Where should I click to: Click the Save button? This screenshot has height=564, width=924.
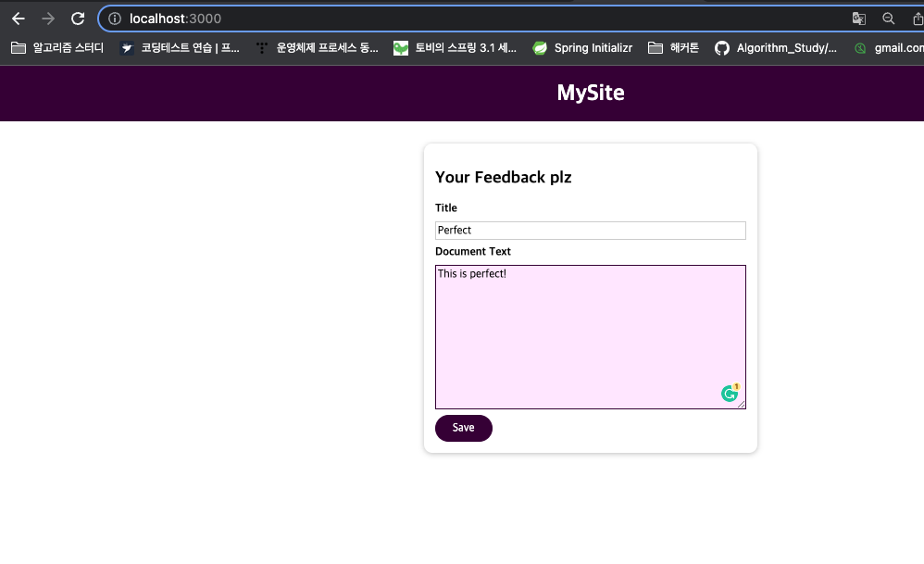[464, 428]
